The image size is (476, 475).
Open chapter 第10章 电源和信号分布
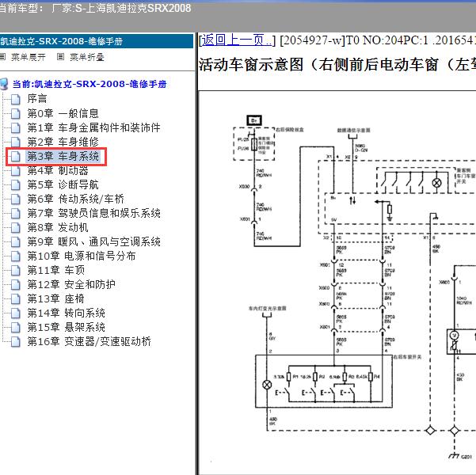(82, 256)
